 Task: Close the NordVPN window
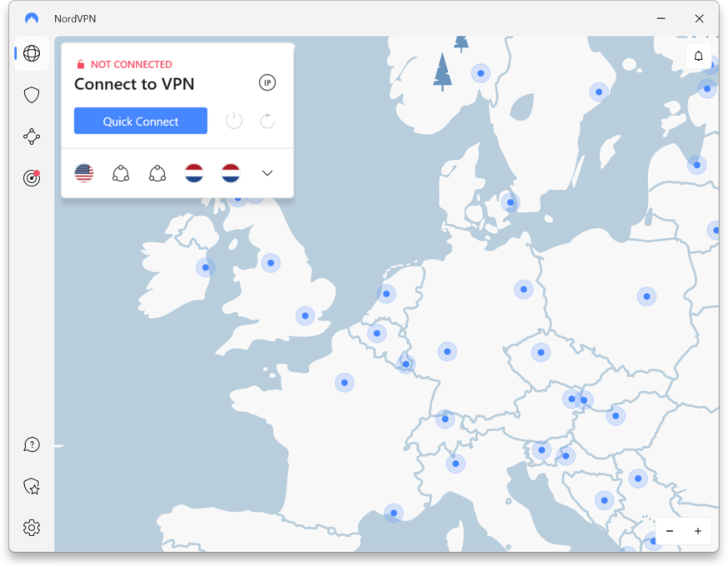click(x=699, y=18)
